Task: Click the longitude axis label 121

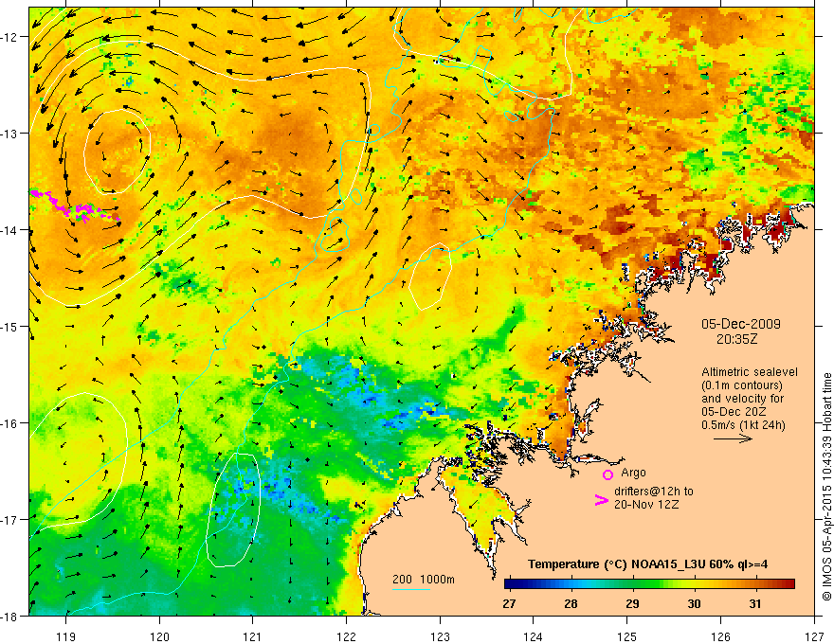Action: [x=253, y=636]
